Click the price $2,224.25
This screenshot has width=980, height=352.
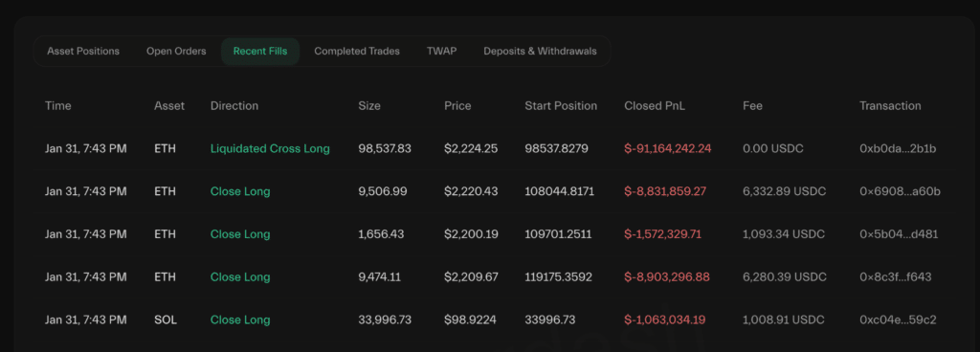471,149
